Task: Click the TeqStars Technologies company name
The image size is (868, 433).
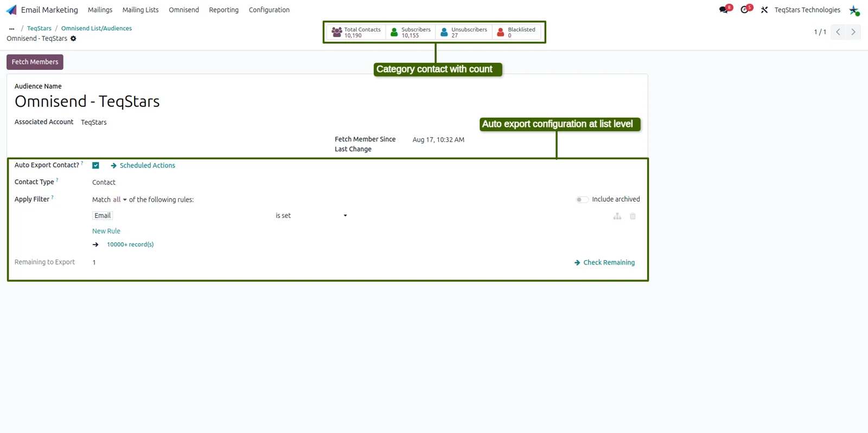Action: (x=807, y=10)
